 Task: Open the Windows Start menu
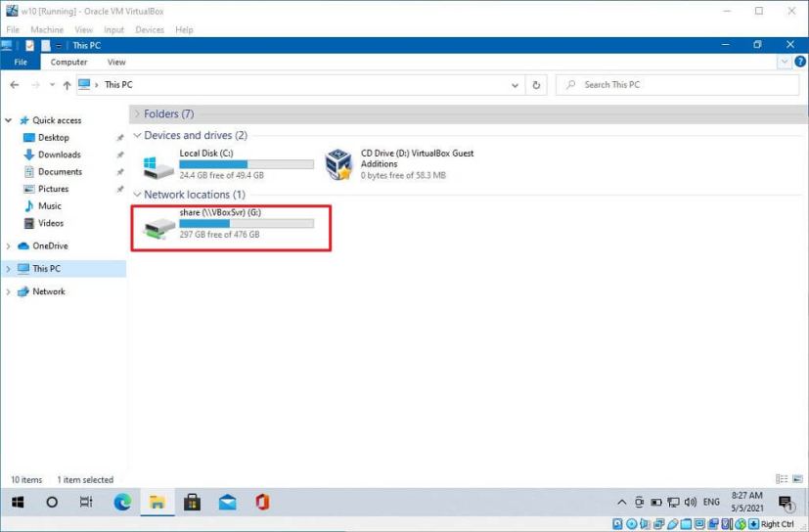[18, 502]
